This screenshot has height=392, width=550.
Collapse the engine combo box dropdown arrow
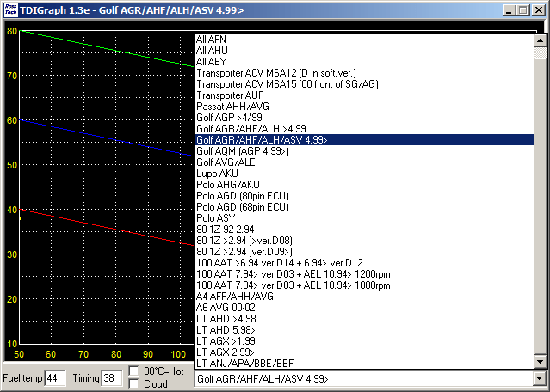(539, 379)
